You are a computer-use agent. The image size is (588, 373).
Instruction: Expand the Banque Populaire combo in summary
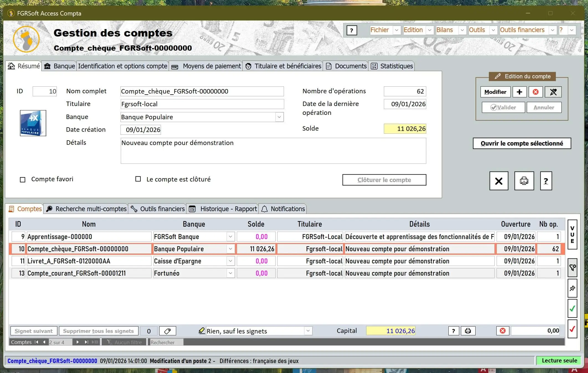279,117
